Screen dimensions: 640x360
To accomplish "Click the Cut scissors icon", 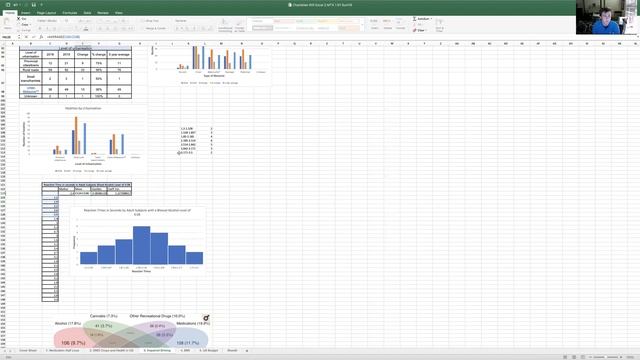I will point(19,19).
